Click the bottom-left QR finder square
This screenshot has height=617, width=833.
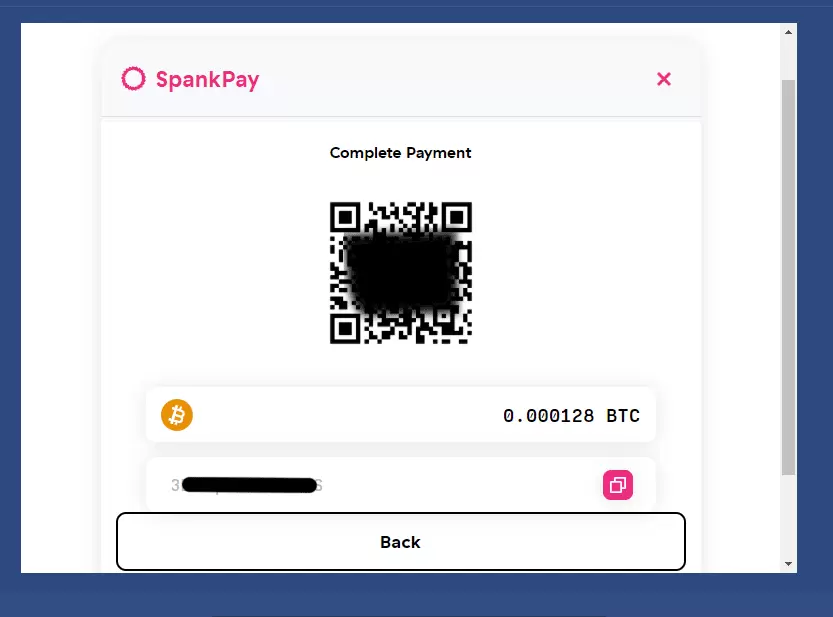point(345,328)
